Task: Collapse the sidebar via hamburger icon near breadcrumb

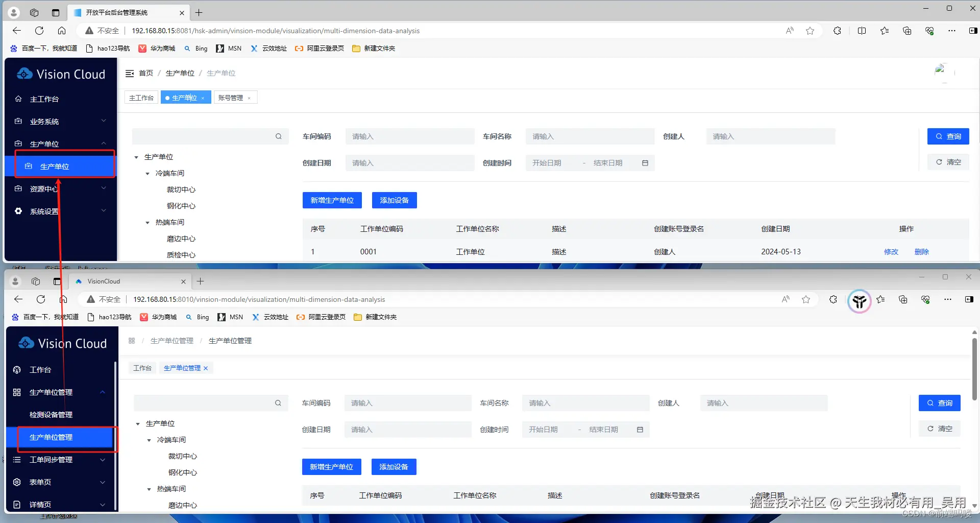Action: click(130, 73)
